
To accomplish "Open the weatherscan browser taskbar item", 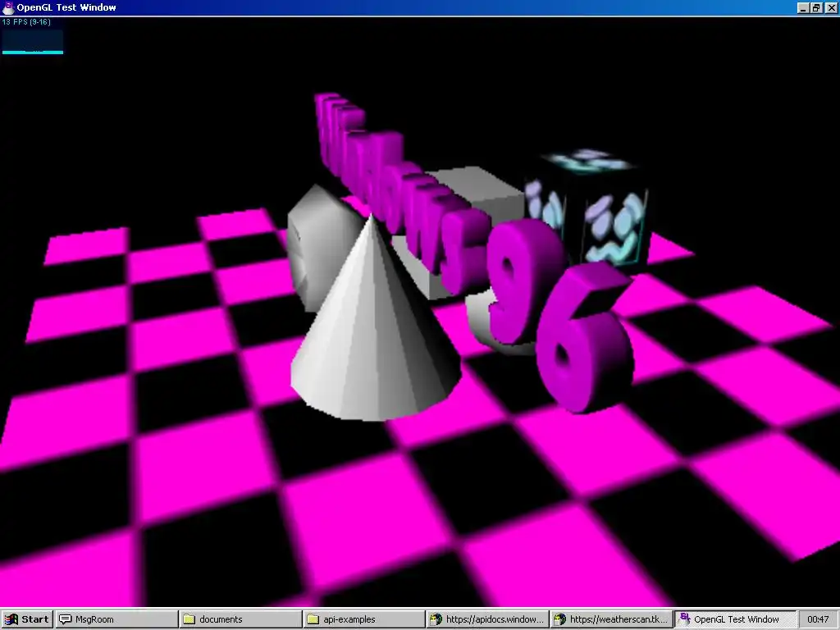I will 612,619.
